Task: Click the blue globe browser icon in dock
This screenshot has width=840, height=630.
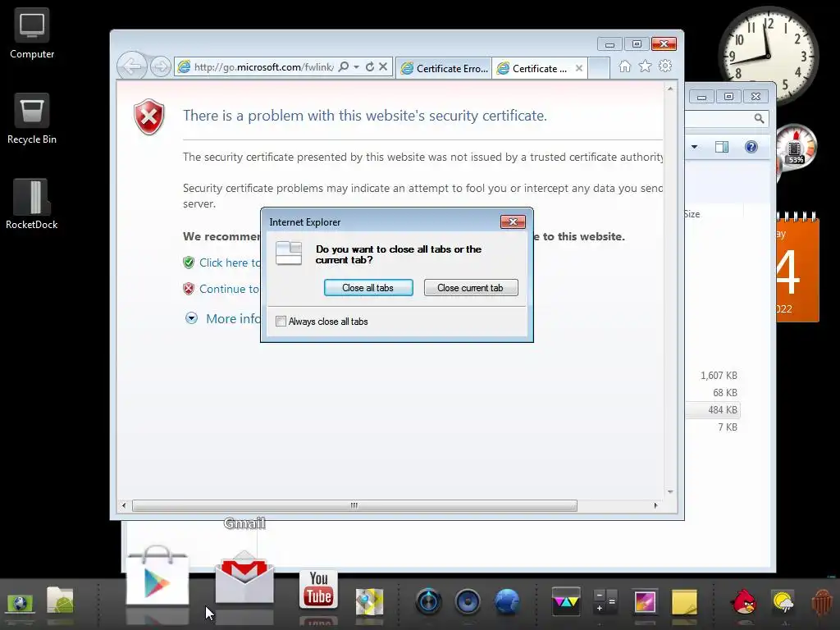Action: point(507,601)
